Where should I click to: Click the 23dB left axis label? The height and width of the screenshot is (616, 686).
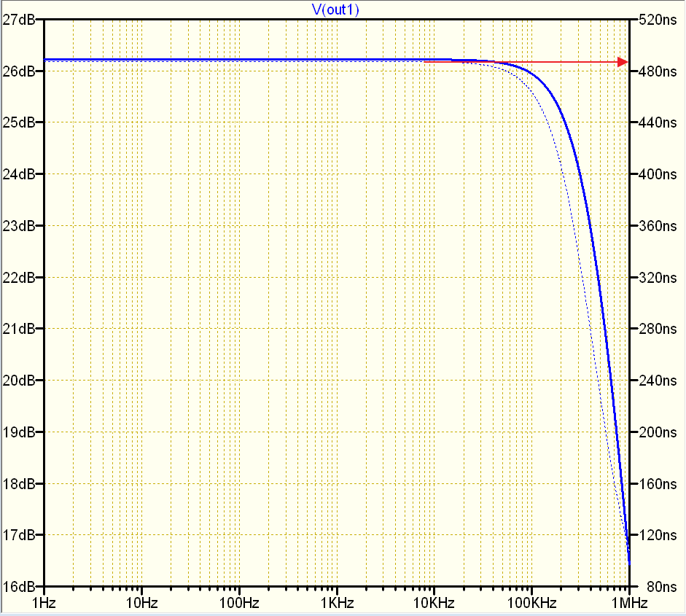point(19,226)
